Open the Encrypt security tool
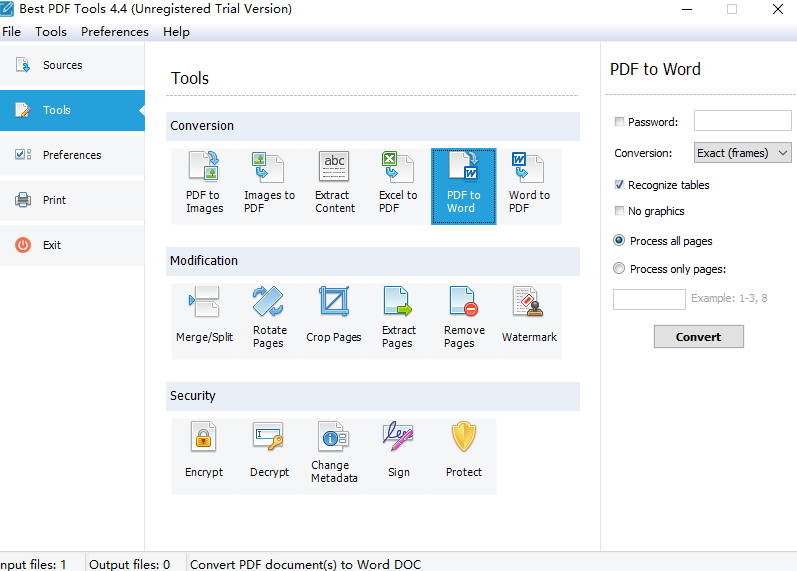 click(x=204, y=456)
